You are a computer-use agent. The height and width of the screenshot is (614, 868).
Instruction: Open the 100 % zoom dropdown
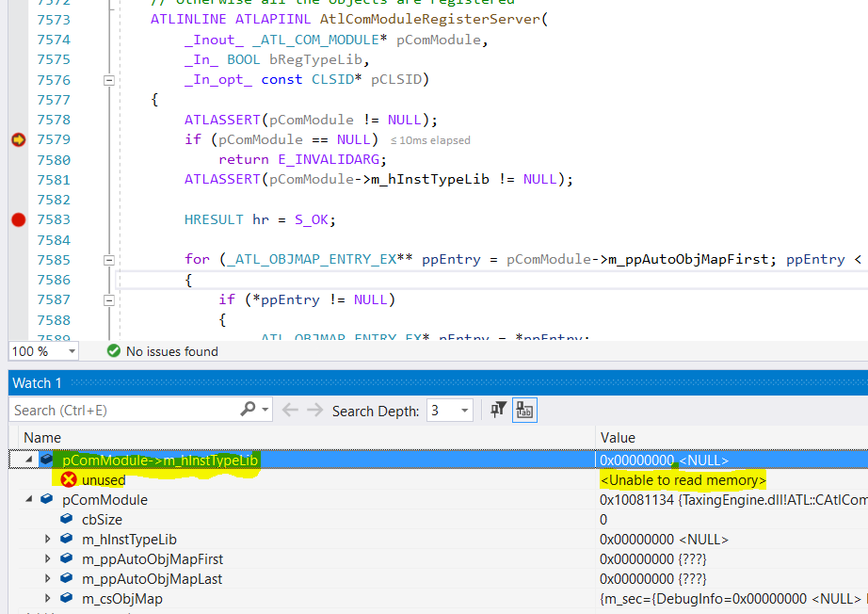coord(72,351)
